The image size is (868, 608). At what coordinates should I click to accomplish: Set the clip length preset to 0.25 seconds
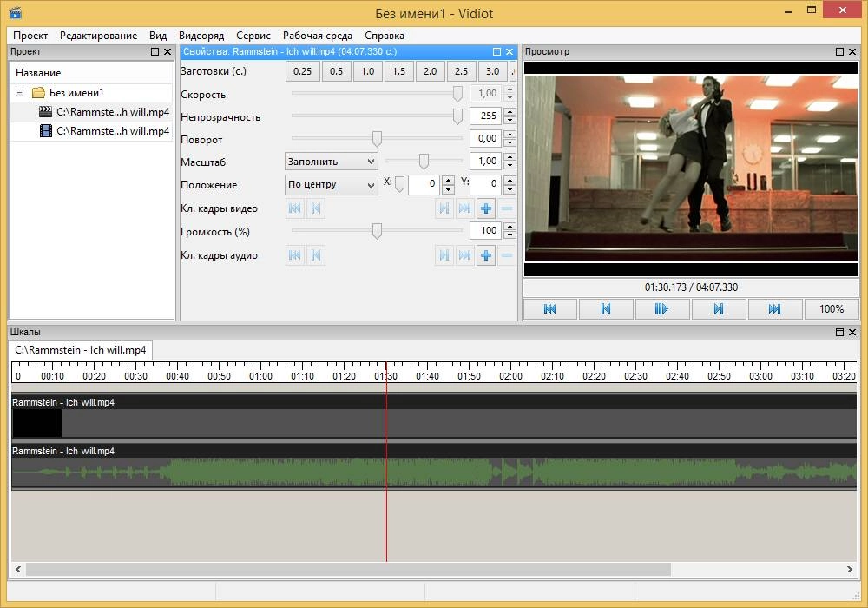coord(302,71)
